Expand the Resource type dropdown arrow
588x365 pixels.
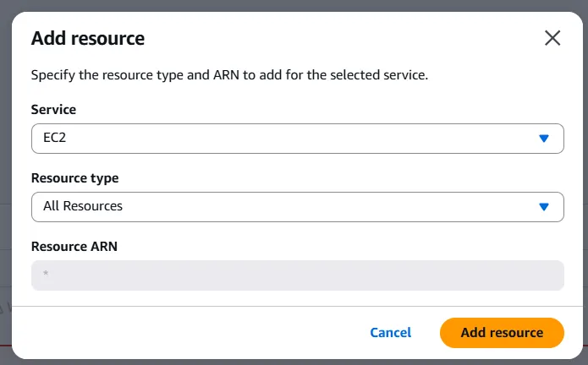[x=544, y=206]
